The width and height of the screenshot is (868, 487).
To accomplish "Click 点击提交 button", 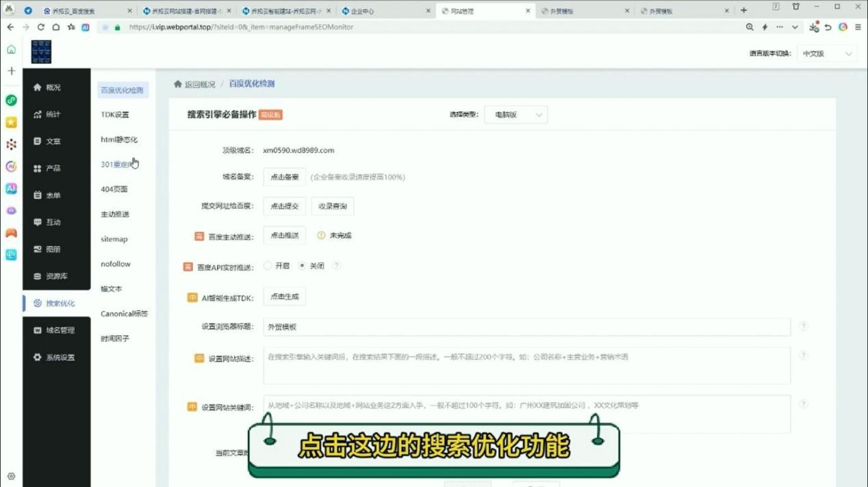I will [x=285, y=206].
